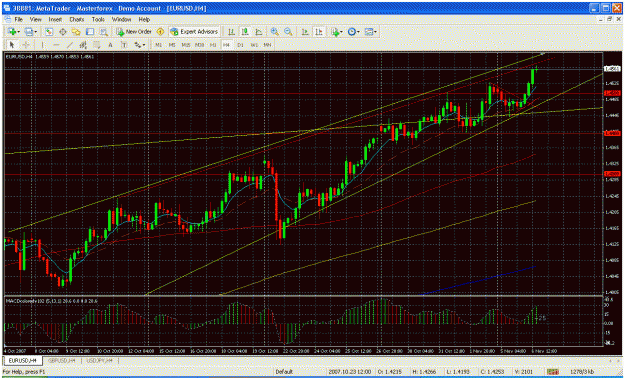The height and width of the screenshot is (378, 625).
Task: Expand the arrows objects dropdown arrow
Action: tap(144, 45)
